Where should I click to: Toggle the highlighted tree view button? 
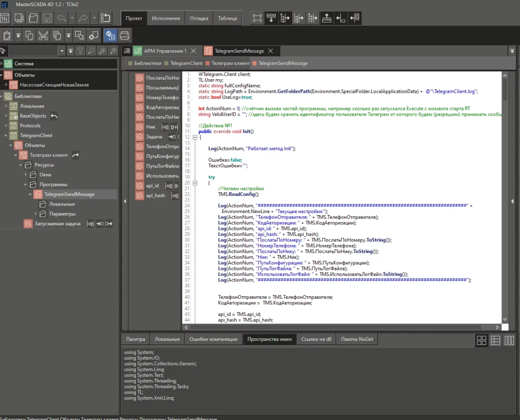(110, 36)
